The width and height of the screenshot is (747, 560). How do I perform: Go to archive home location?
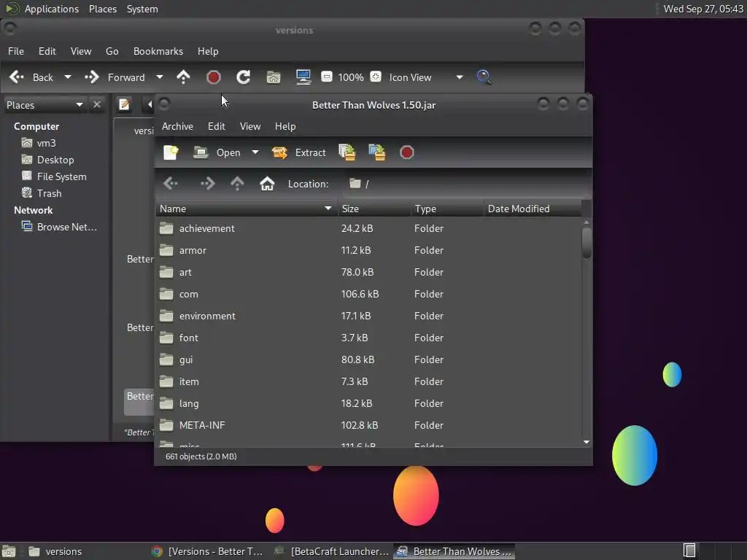(267, 183)
